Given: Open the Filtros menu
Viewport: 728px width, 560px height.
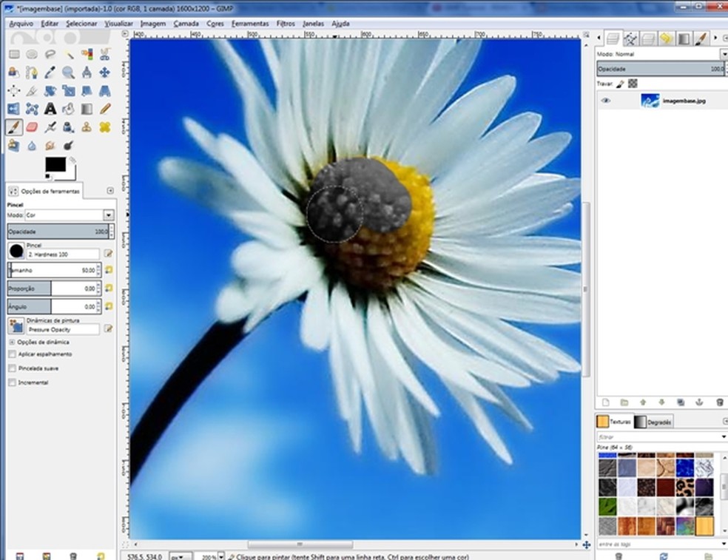Looking at the screenshot, I should pos(286,23).
